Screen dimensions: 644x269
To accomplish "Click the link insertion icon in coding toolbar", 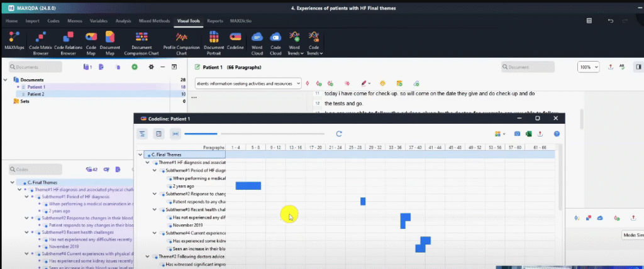I will click(416, 84).
